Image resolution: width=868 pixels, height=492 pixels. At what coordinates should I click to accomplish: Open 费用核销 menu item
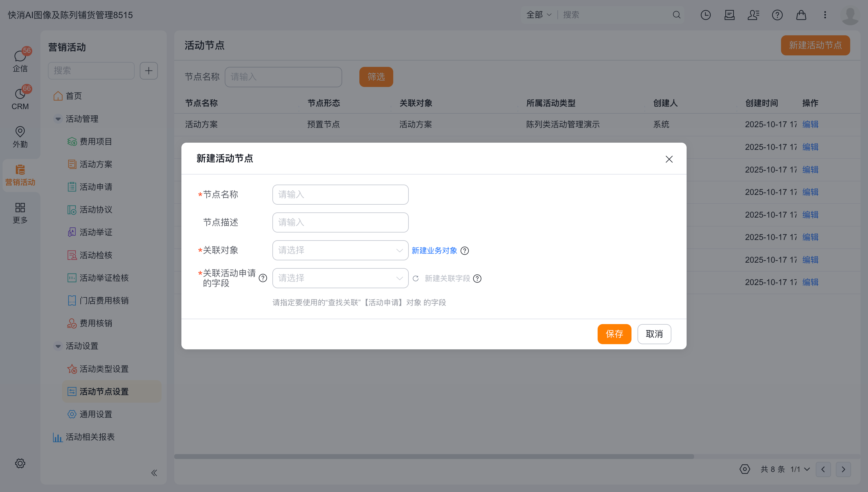(x=90, y=323)
